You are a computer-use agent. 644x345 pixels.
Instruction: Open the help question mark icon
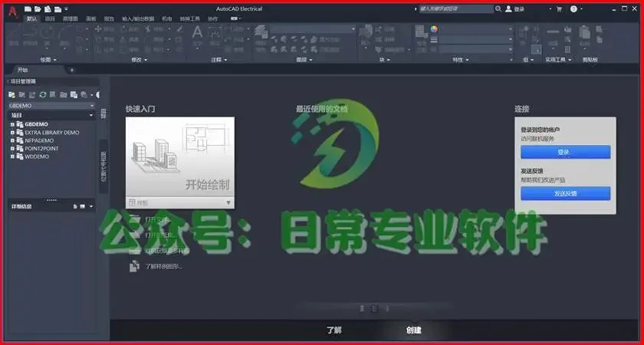click(x=573, y=8)
